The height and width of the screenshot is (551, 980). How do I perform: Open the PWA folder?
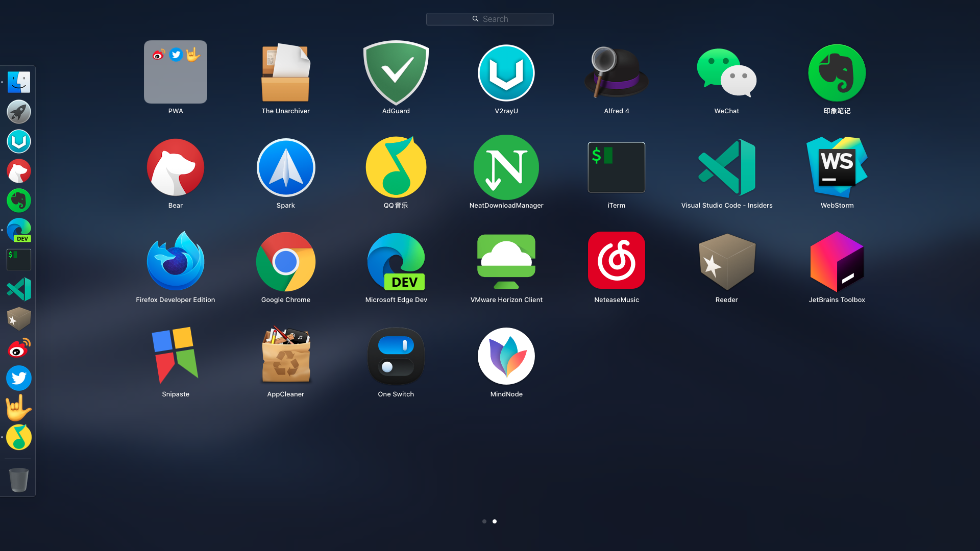175,72
